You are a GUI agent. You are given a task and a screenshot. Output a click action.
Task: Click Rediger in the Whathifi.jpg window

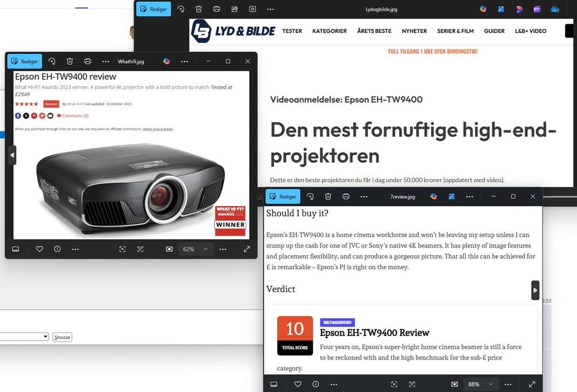tap(25, 61)
